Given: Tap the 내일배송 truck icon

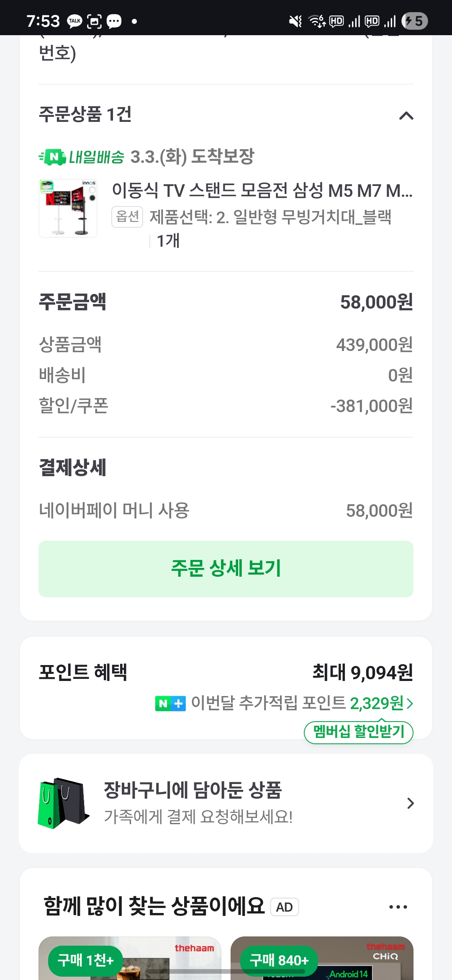Looking at the screenshot, I should 53,157.
